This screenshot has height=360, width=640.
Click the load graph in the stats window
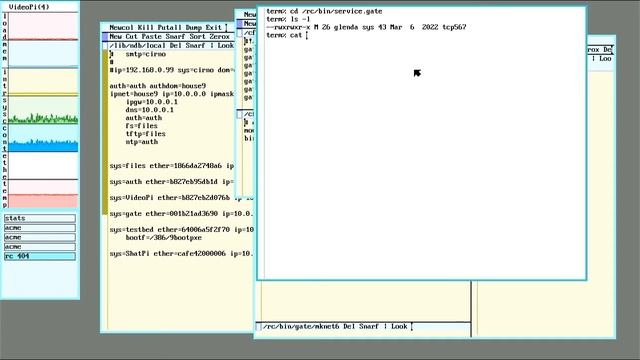pos(43,27)
